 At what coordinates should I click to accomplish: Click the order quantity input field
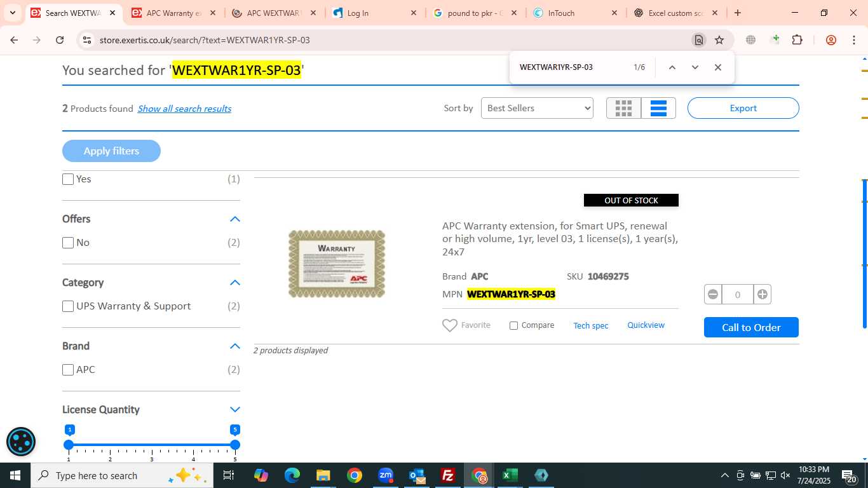point(737,294)
